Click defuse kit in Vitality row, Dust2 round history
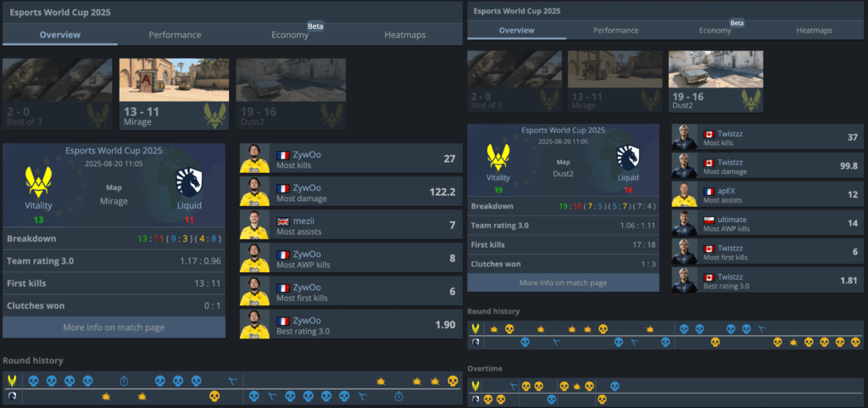868x408 pixels. click(x=762, y=329)
